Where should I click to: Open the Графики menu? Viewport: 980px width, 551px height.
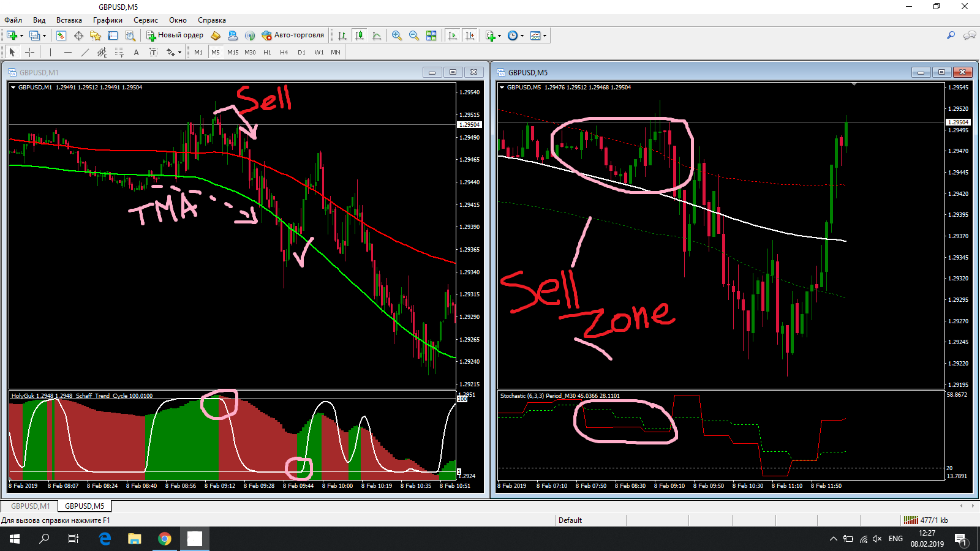coord(108,20)
